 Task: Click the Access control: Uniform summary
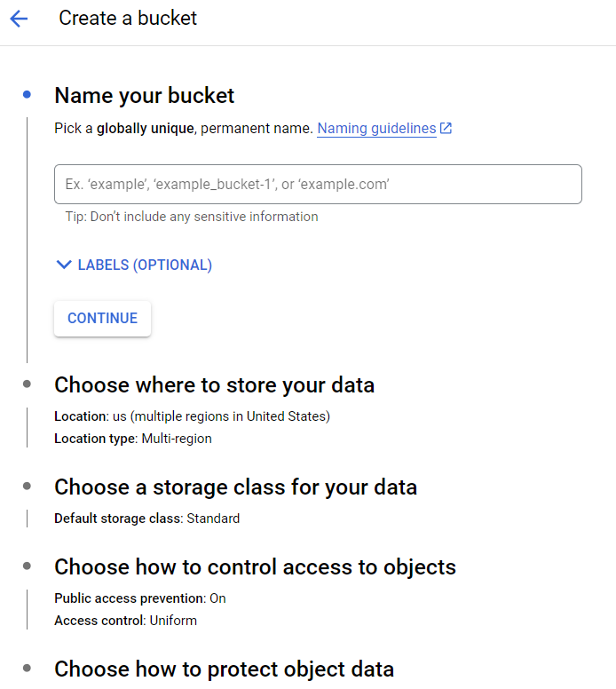(125, 621)
